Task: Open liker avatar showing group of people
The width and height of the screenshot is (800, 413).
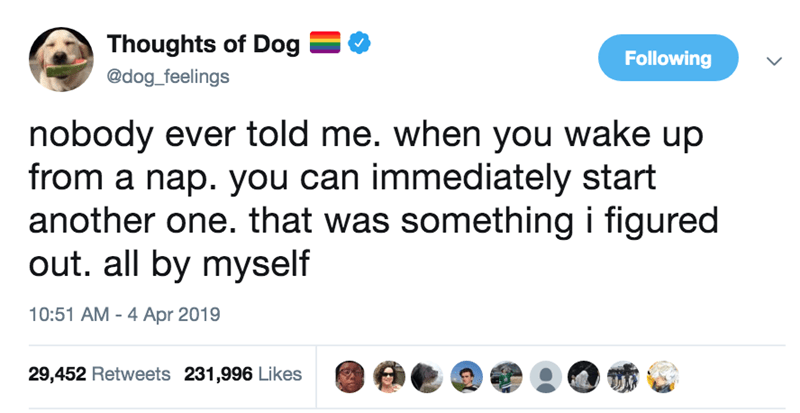Action: (x=623, y=377)
